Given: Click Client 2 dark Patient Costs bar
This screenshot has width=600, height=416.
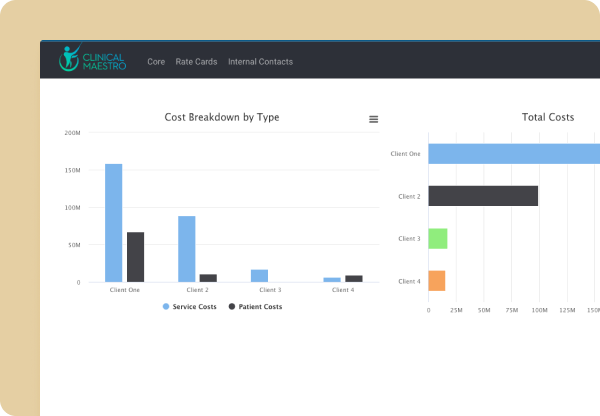Looking at the screenshot, I should tap(208, 278).
